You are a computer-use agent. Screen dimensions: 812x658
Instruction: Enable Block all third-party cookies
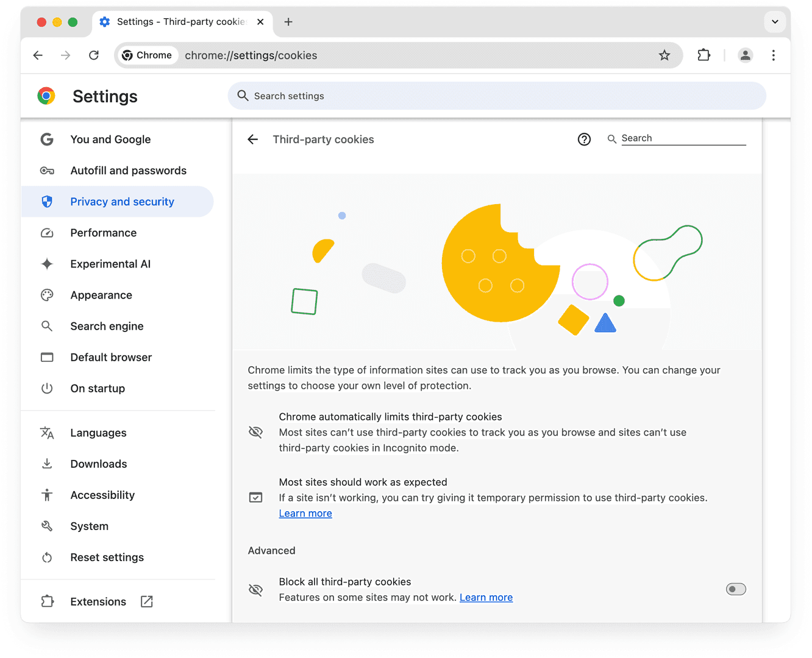[x=736, y=589]
